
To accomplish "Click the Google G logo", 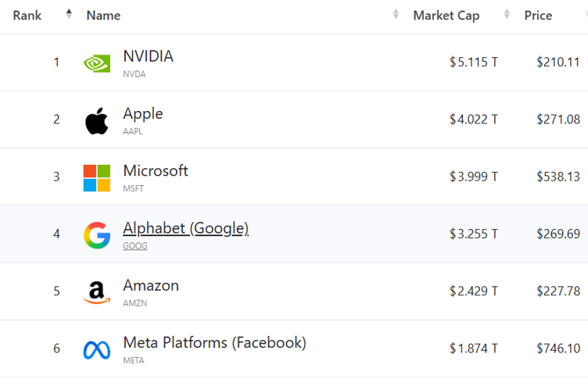I will 97,234.
